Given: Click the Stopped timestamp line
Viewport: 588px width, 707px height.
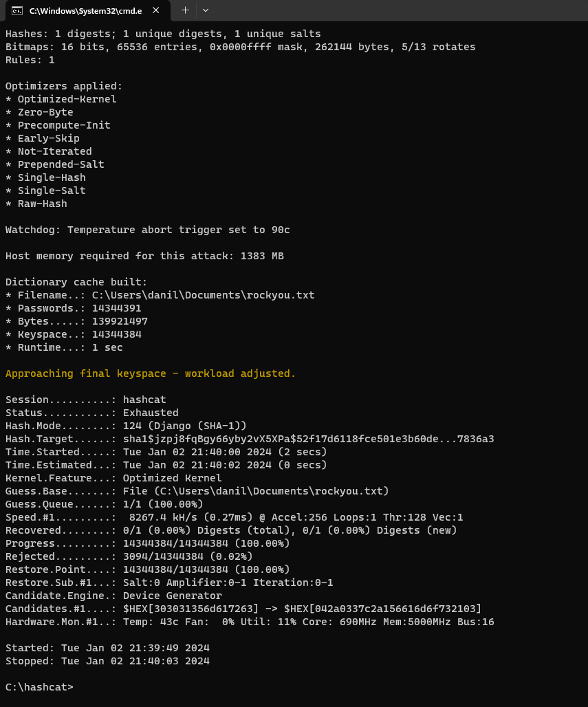Looking at the screenshot, I should (x=107, y=661).
